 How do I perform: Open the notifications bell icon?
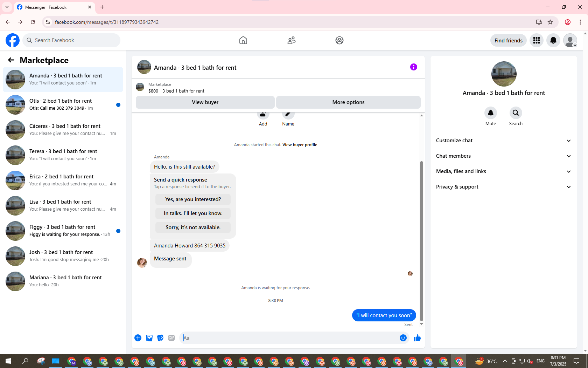(x=553, y=40)
